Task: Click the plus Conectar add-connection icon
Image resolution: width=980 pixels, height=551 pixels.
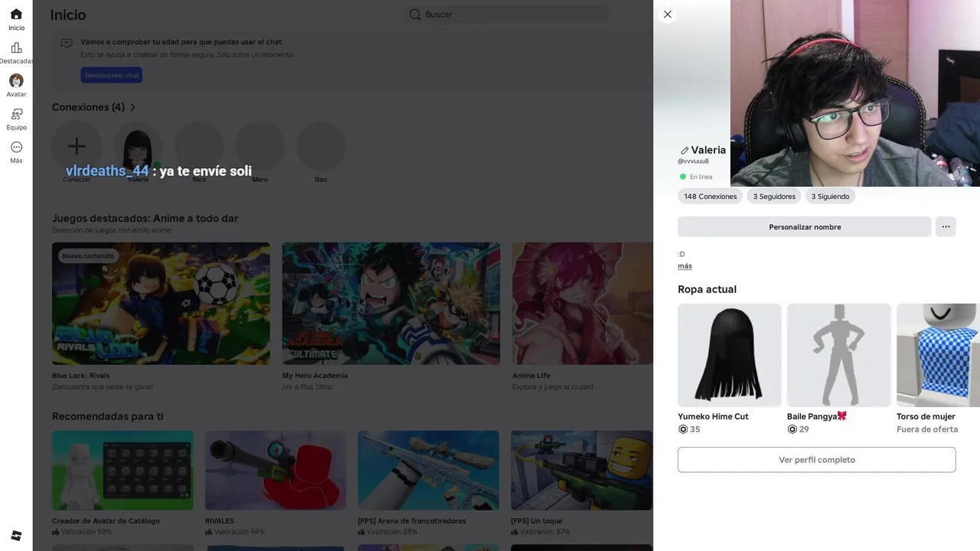Action: point(77,145)
